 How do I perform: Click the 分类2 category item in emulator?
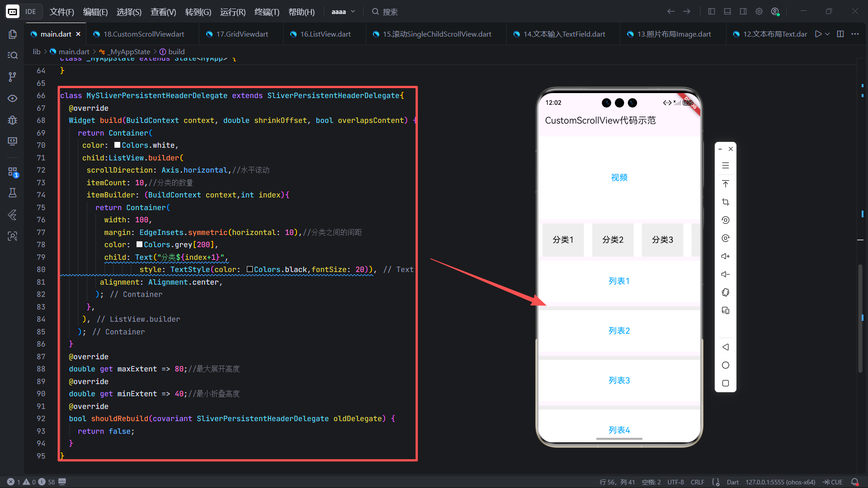pyautogui.click(x=613, y=240)
